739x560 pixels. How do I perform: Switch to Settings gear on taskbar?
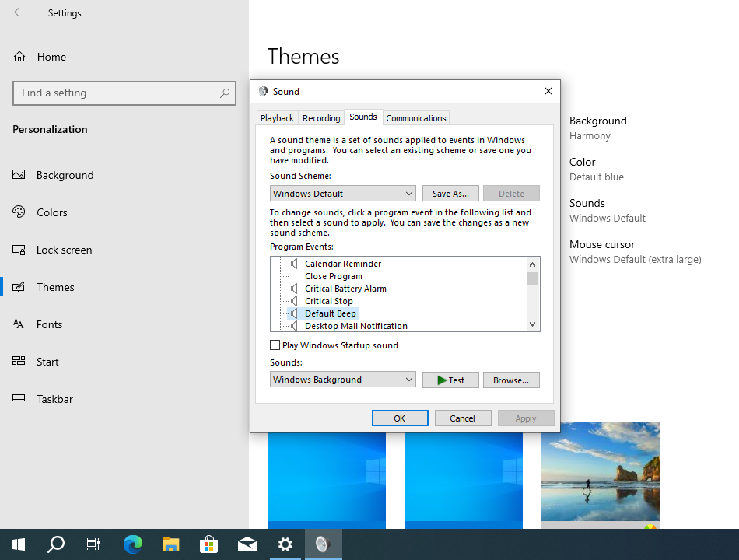coord(285,544)
